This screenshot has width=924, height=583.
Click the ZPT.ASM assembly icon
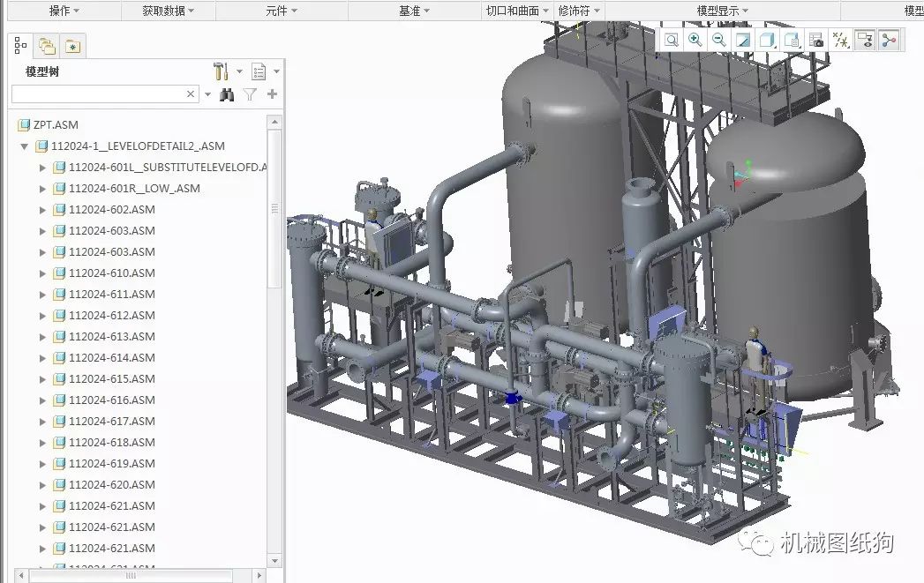24,125
